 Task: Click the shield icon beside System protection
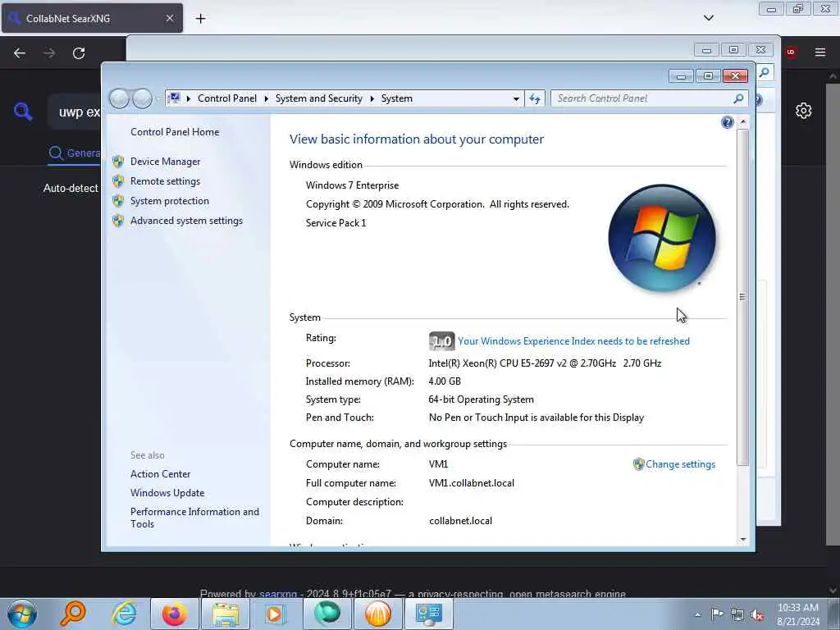(x=118, y=202)
